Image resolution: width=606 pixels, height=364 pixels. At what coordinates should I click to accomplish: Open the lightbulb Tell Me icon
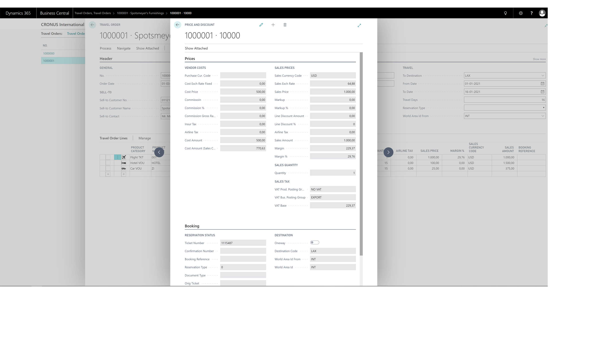point(505,13)
